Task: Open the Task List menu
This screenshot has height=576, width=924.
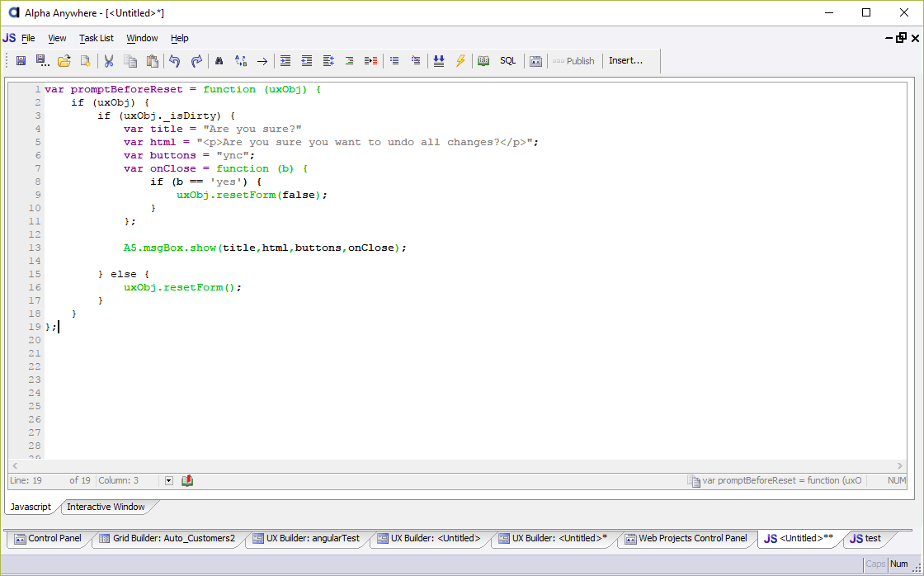Action: pos(96,38)
